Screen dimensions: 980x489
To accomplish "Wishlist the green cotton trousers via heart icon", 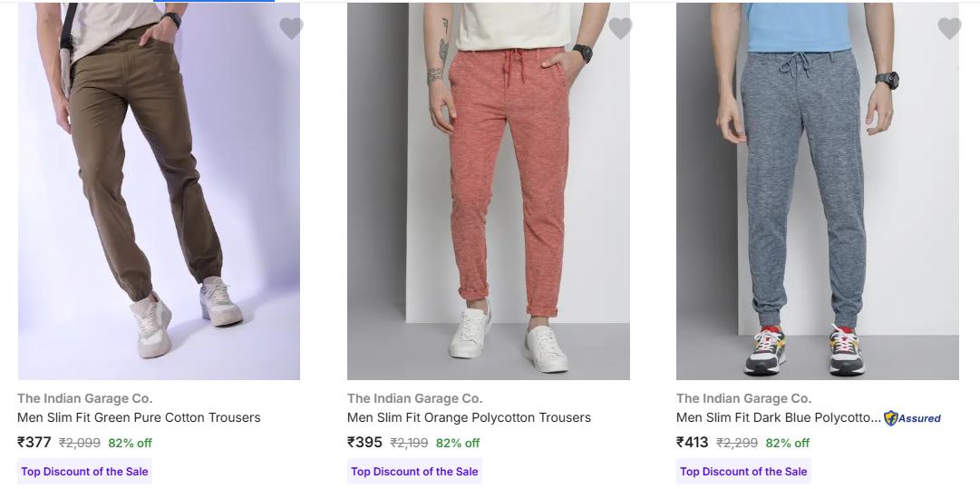I will (291, 29).
